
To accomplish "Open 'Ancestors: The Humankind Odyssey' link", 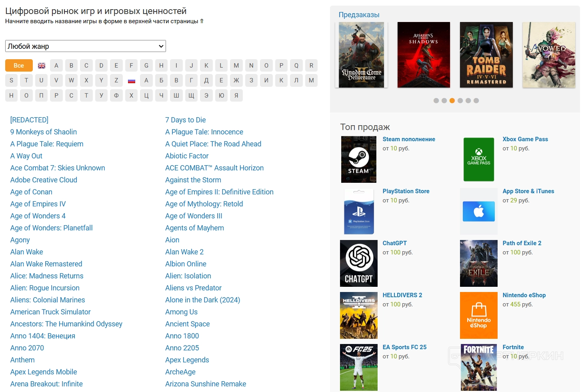I will (66, 324).
